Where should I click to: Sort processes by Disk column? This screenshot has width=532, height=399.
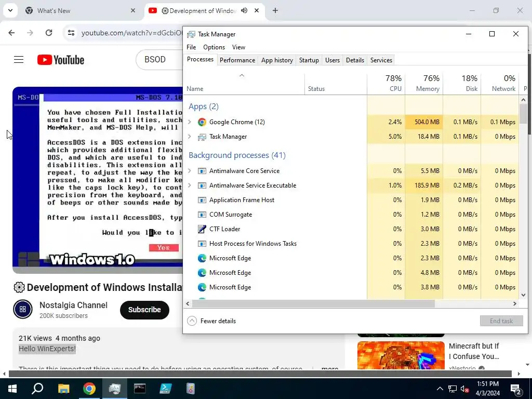(462, 84)
